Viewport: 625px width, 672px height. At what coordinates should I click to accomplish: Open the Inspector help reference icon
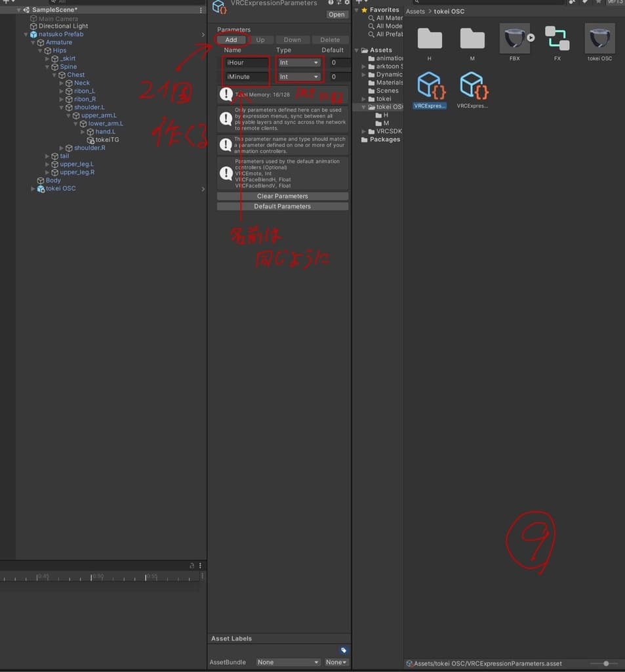[x=331, y=3]
